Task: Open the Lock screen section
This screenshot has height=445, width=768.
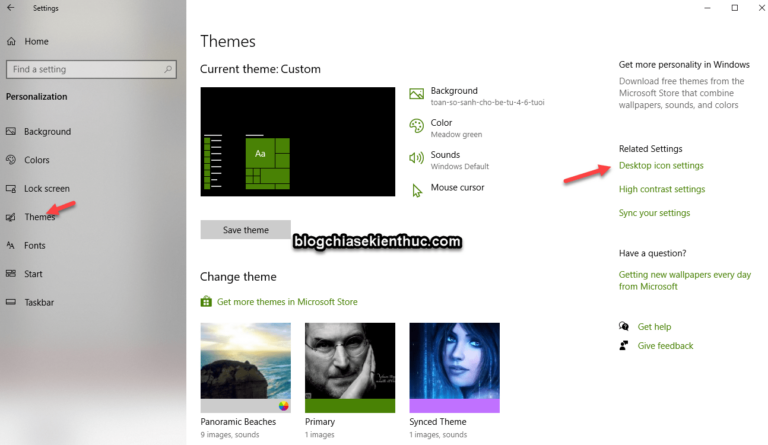Action: click(x=46, y=188)
